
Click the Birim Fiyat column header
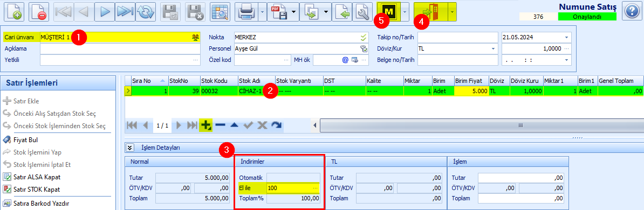click(x=471, y=80)
